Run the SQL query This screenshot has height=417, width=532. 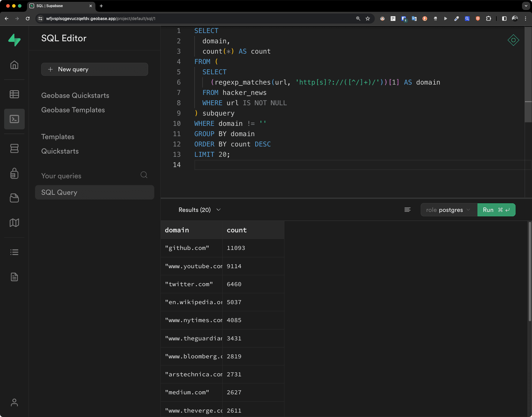point(496,210)
